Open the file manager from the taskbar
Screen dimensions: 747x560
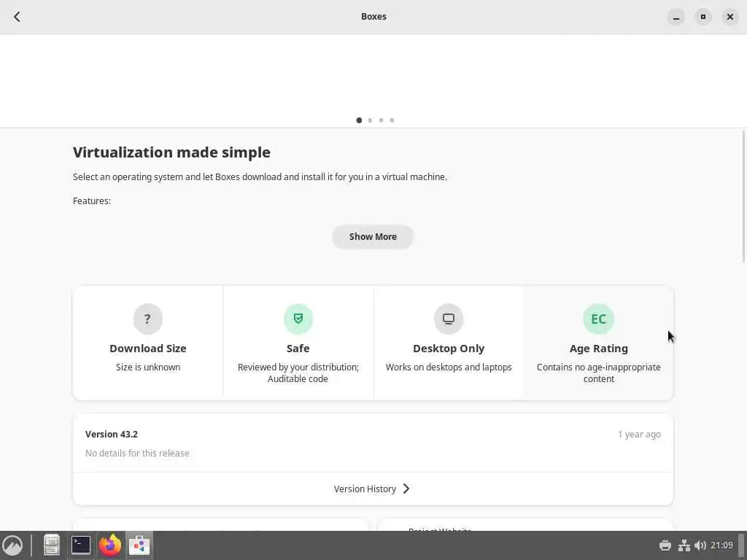coord(52,545)
